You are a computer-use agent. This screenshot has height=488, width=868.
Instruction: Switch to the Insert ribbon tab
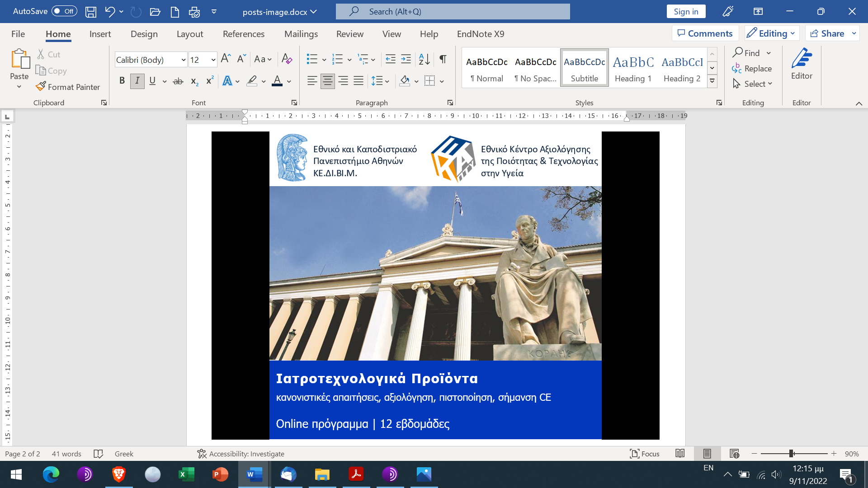coord(100,34)
